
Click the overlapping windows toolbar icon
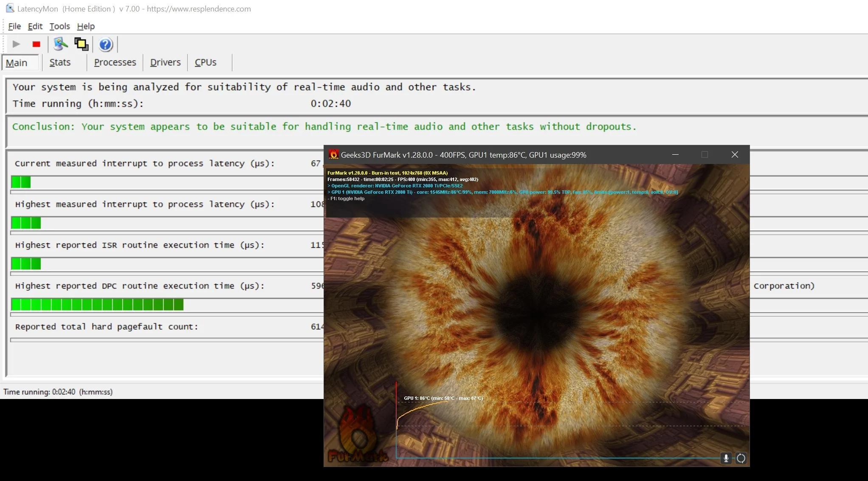82,44
